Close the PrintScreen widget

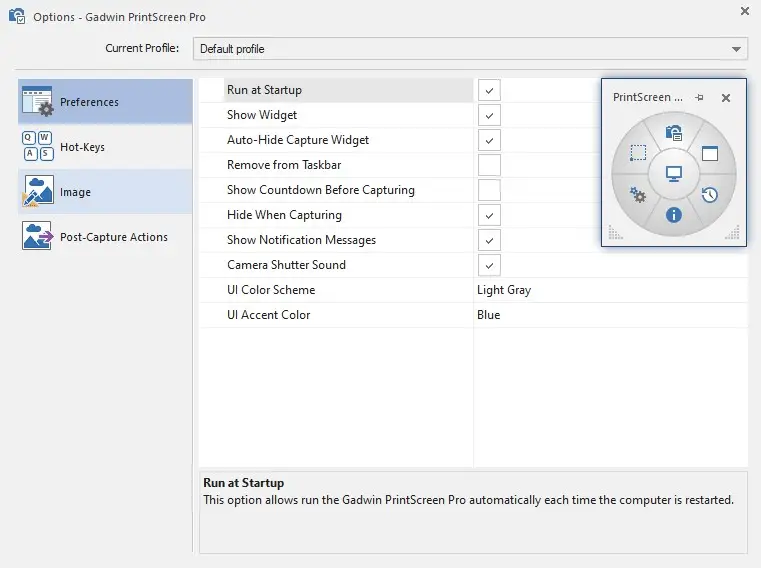(726, 98)
